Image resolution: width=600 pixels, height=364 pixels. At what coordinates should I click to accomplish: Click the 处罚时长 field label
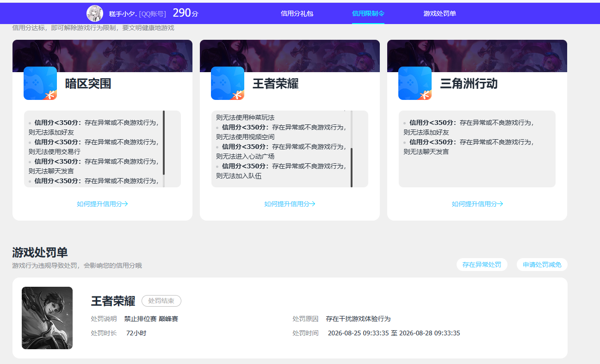coord(104,333)
